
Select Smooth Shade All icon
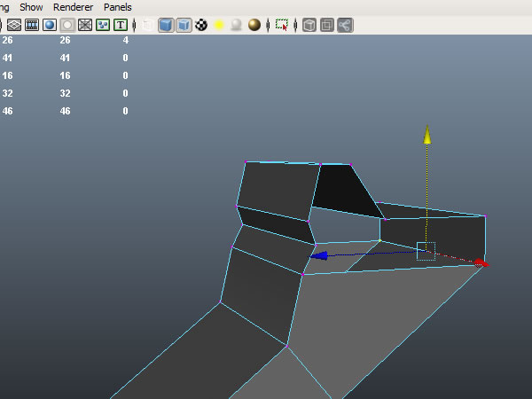click(x=166, y=25)
